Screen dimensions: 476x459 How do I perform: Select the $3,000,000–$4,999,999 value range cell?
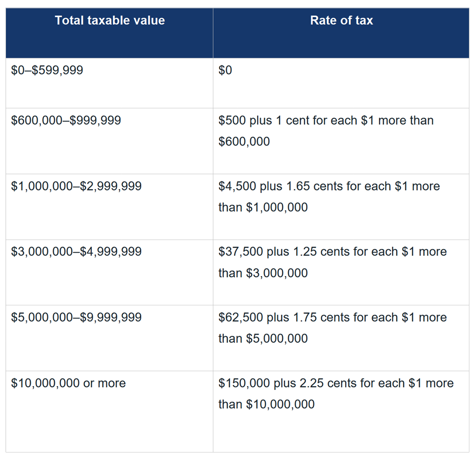pos(77,251)
